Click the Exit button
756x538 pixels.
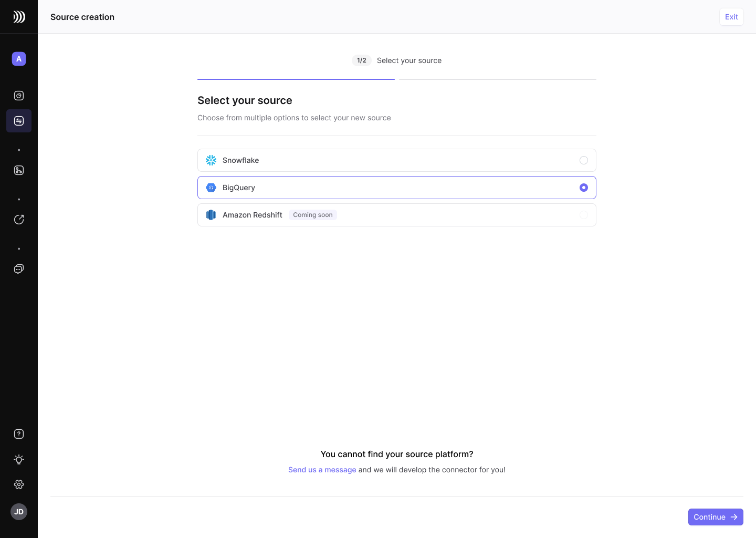click(x=731, y=17)
